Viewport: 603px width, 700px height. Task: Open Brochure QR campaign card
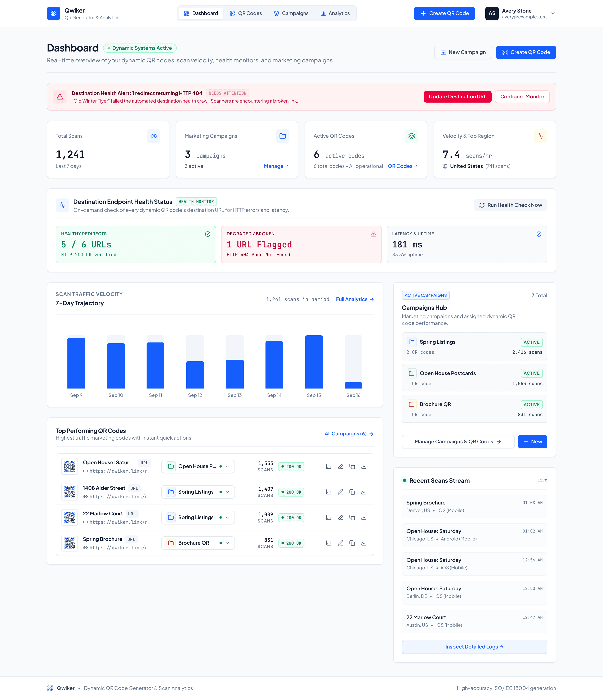(474, 409)
